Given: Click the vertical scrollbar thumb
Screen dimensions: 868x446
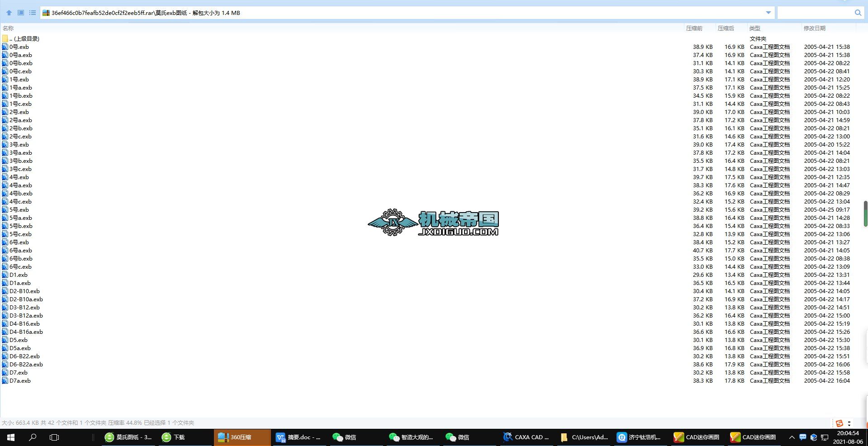Looking at the screenshot, I should pos(866,214).
